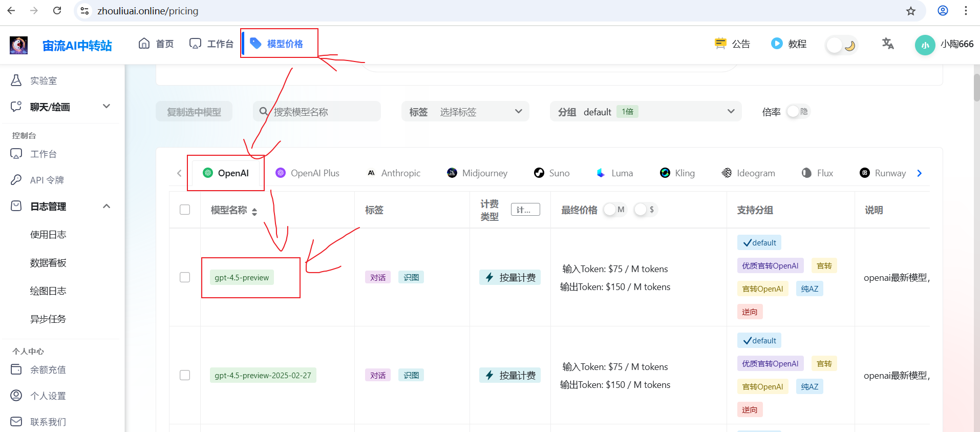Open 异步任务 in the sidebar
Screen dimensions: 980x432
point(48,319)
